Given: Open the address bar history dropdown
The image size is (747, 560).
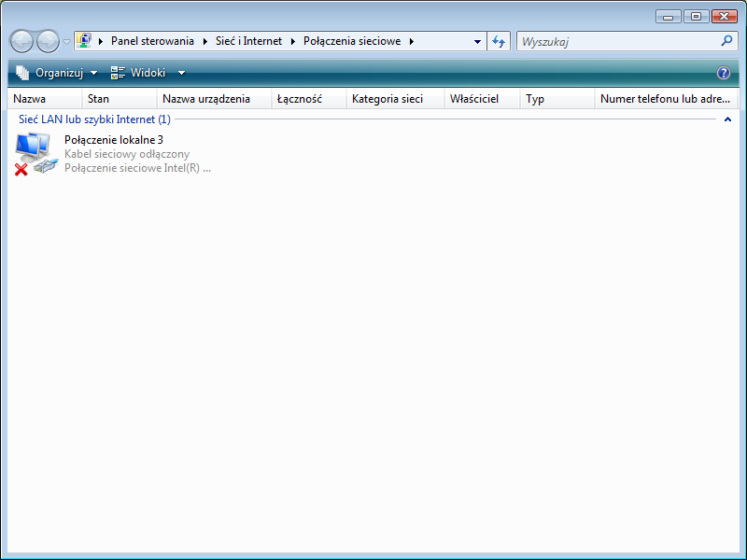Looking at the screenshot, I should pyautogui.click(x=477, y=42).
